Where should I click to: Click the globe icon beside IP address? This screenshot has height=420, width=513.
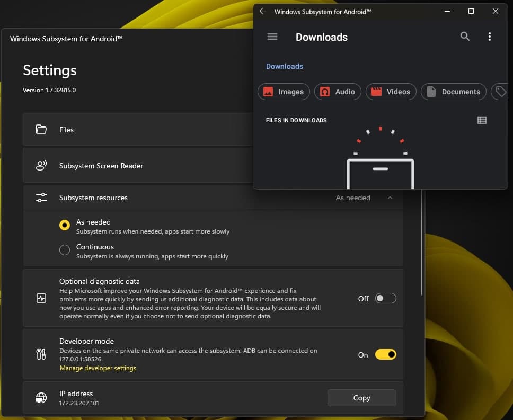coord(41,397)
